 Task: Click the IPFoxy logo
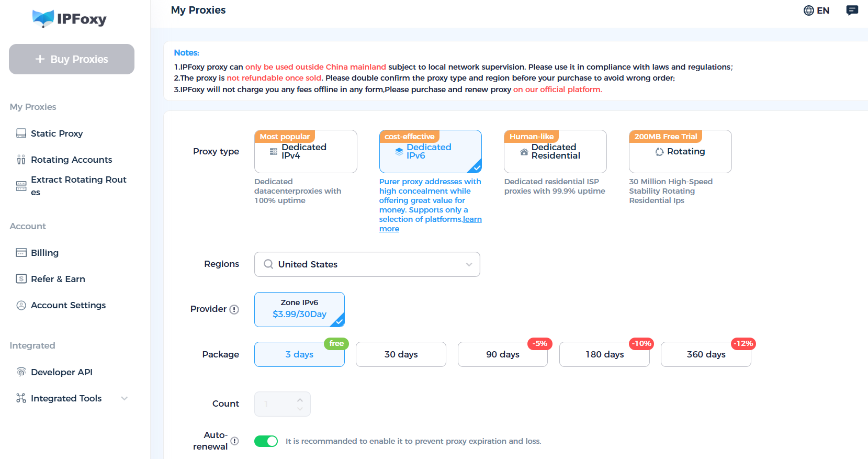pos(70,19)
